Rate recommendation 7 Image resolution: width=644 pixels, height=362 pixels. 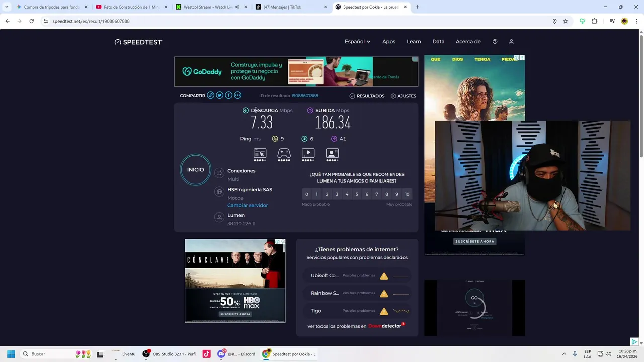(x=377, y=194)
